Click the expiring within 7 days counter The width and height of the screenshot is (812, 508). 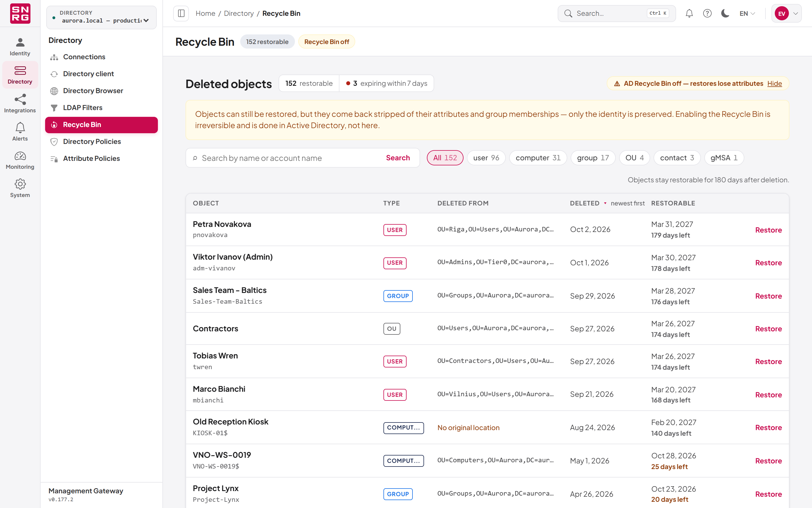click(x=387, y=83)
